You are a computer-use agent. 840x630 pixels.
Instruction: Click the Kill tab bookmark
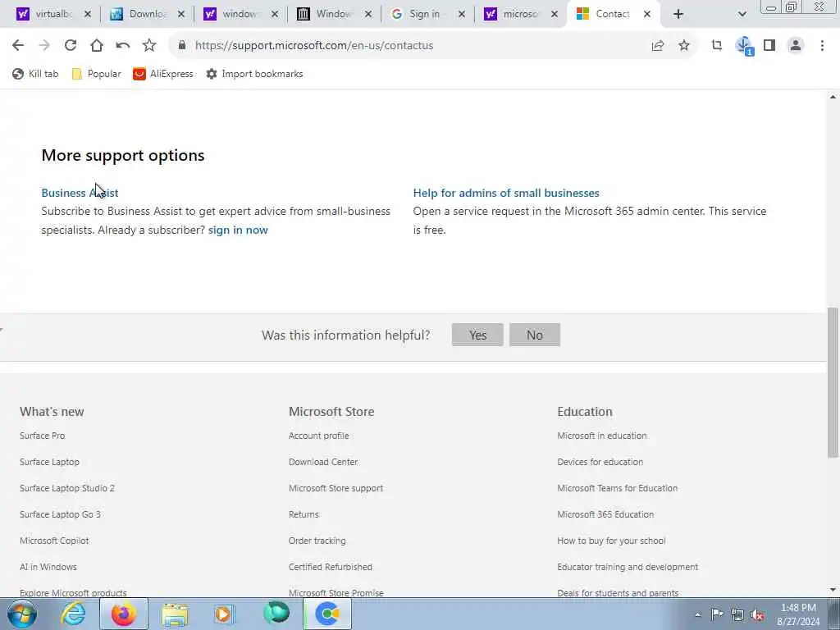tap(35, 74)
